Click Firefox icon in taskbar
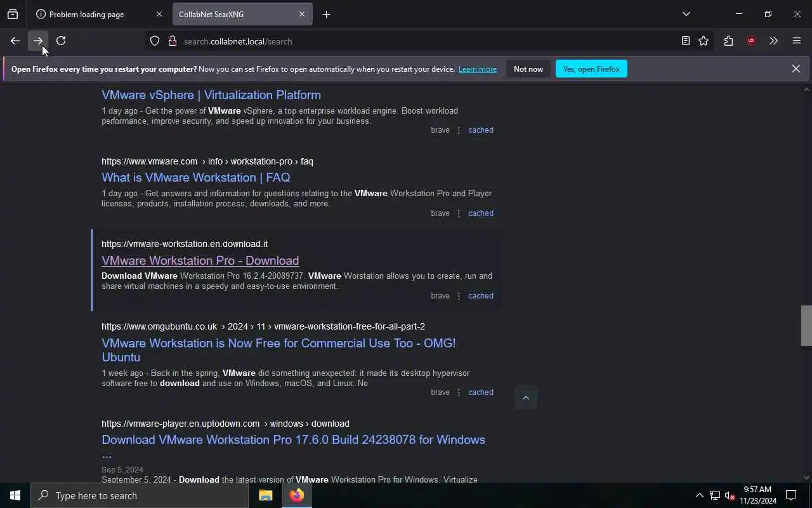 [297, 495]
